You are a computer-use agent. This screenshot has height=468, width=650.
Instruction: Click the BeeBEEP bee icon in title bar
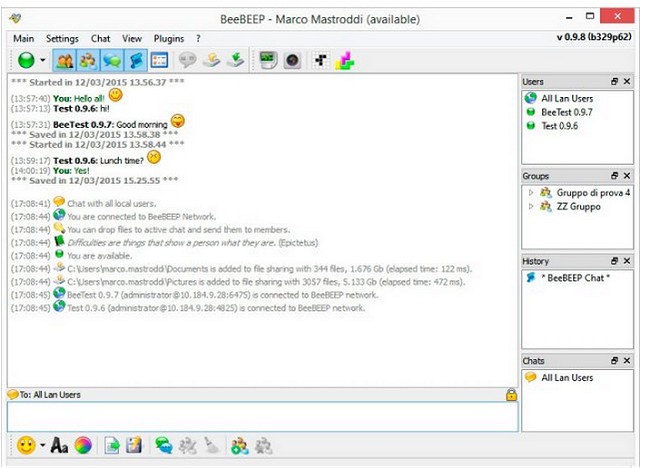(x=15, y=18)
